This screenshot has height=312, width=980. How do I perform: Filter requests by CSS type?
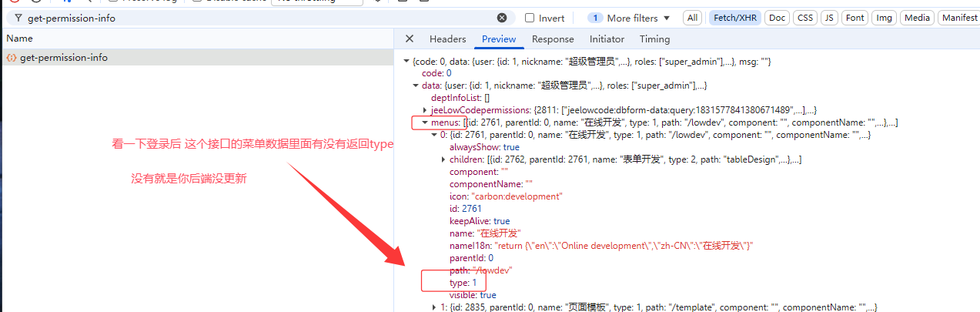pyautogui.click(x=804, y=18)
